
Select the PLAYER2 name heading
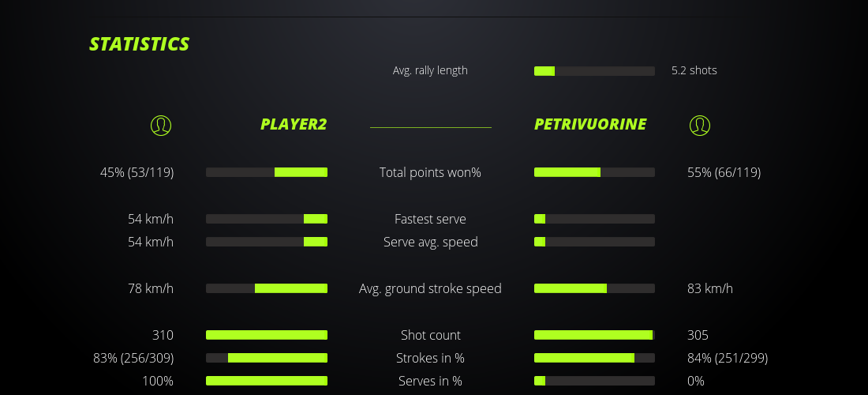coord(294,124)
